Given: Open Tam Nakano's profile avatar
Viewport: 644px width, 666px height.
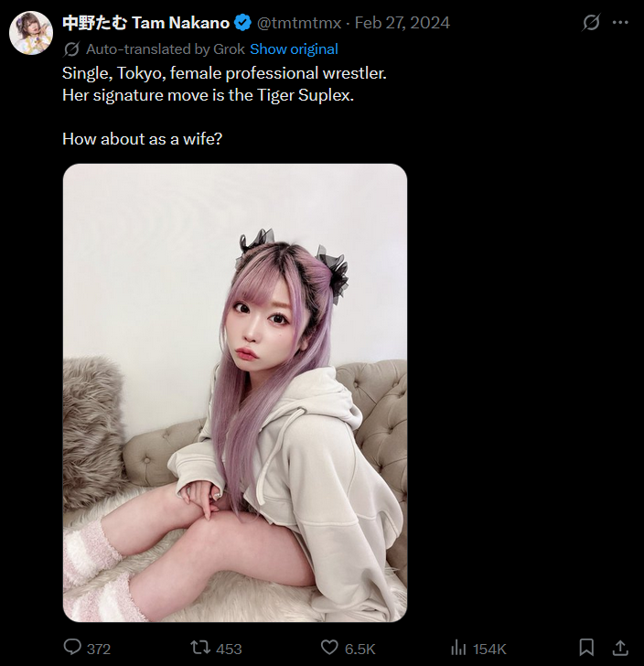Looking at the screenshot, I should point(30,34).
